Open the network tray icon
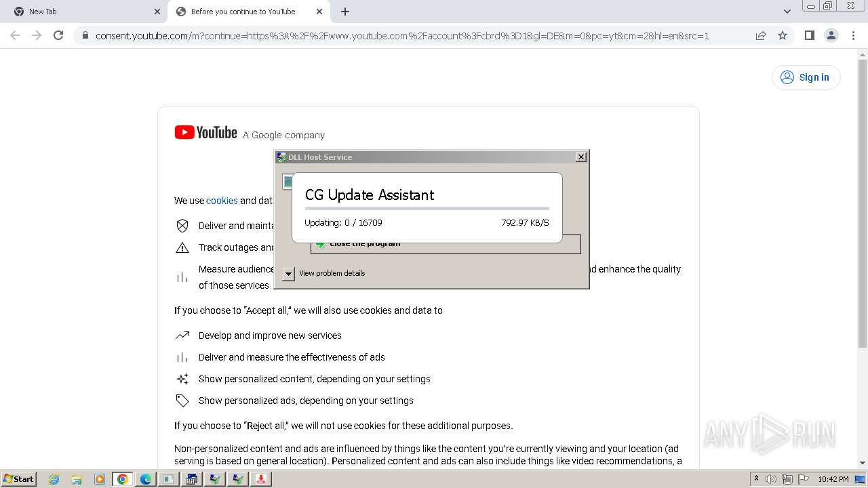This screenshot has height=488, width=868. point(787,479)
